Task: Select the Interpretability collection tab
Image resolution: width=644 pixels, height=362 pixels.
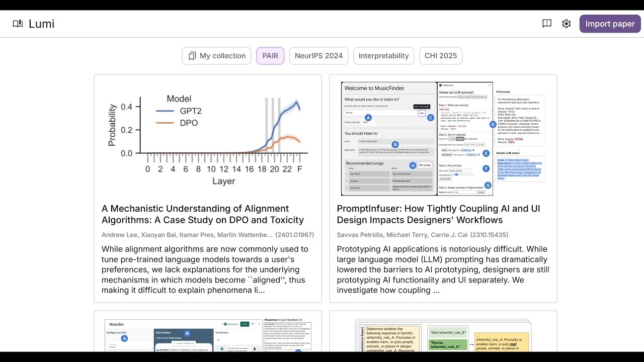Action: tap(383, 56)
